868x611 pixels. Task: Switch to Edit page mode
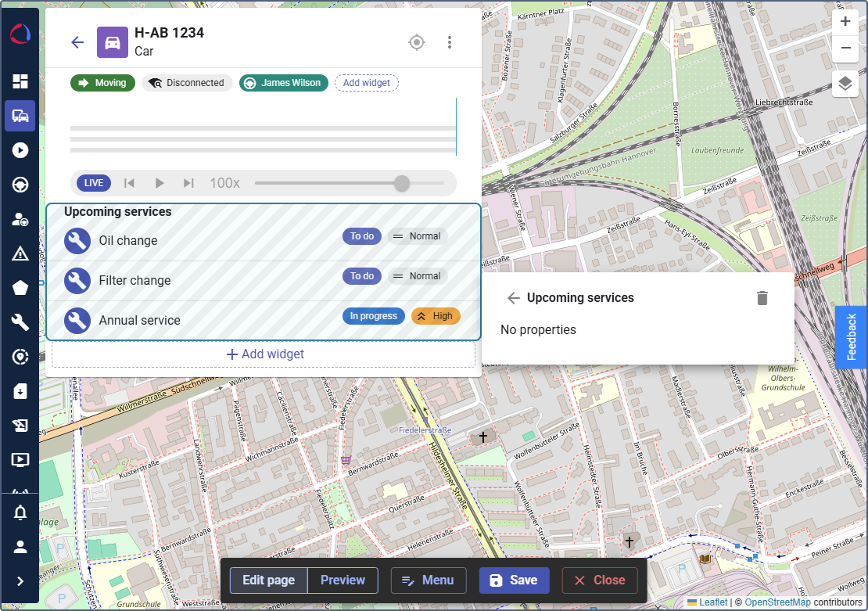tap(268, 580)
